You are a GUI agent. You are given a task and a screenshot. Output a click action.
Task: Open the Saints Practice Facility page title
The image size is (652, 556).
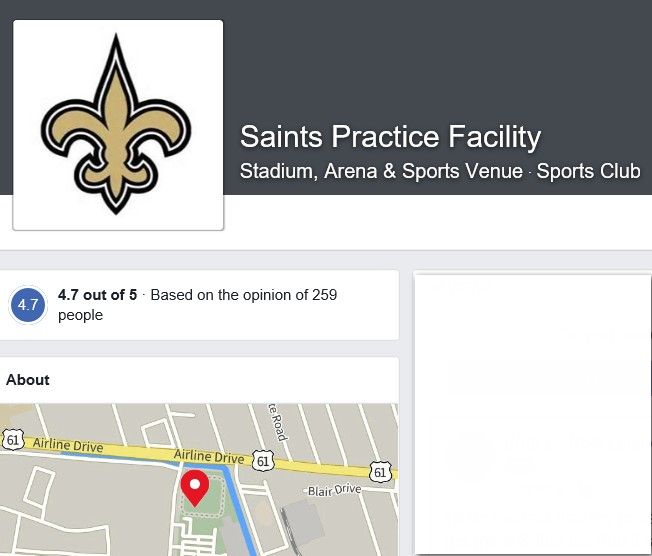(x=390, y=136)
